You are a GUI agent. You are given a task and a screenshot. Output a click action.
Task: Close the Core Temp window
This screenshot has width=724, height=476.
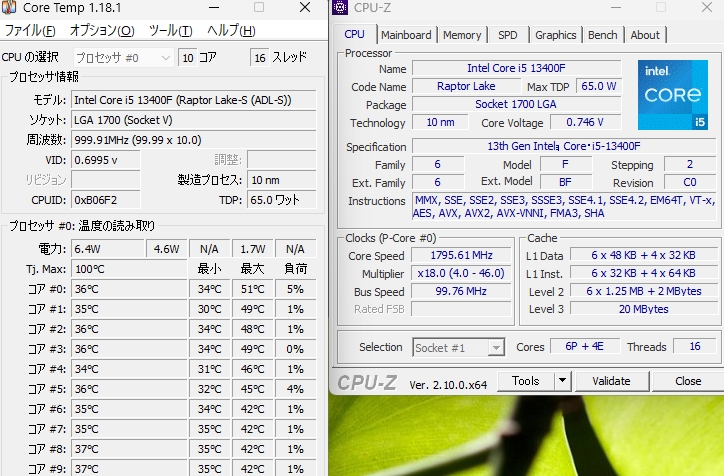(305, 7)
